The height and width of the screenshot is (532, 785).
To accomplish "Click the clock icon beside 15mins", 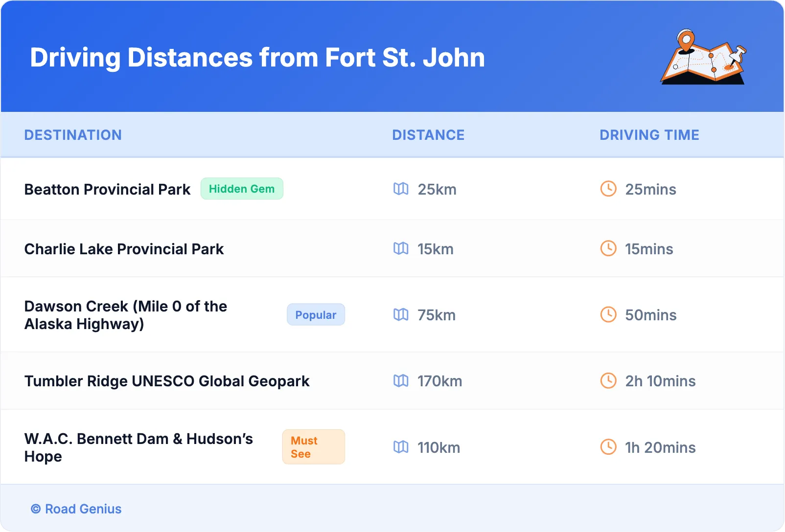I will click(608, 248).
